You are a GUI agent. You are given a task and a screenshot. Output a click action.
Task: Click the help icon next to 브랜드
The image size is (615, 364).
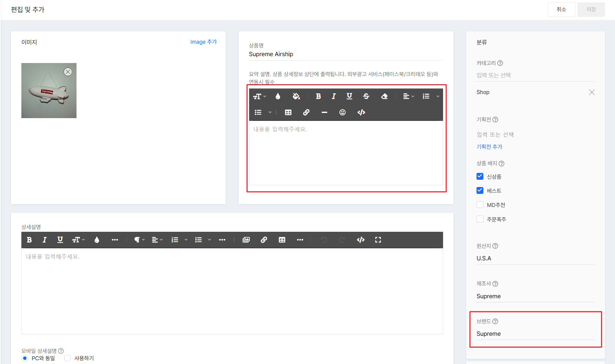click(x=495, y=321)
